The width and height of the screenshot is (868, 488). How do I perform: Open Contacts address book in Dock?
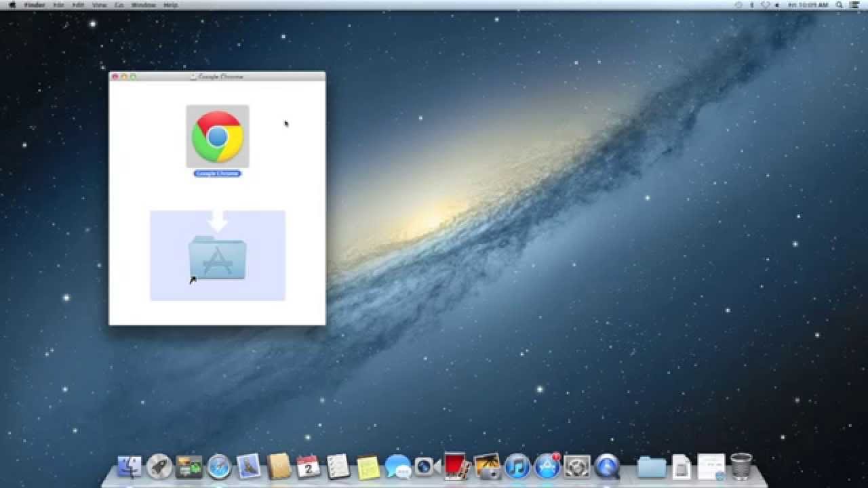tap(279, 466)
